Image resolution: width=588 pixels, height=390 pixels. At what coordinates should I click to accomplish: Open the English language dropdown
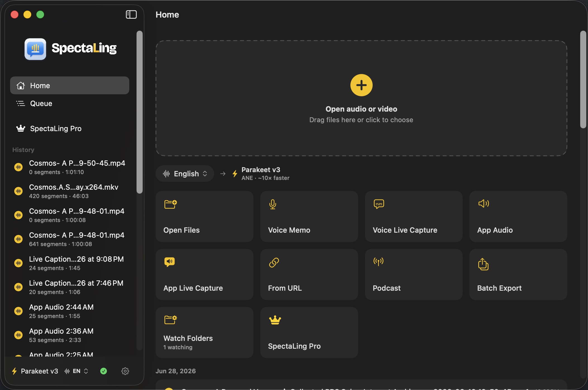pyautogui.click(x=185, y=174)
